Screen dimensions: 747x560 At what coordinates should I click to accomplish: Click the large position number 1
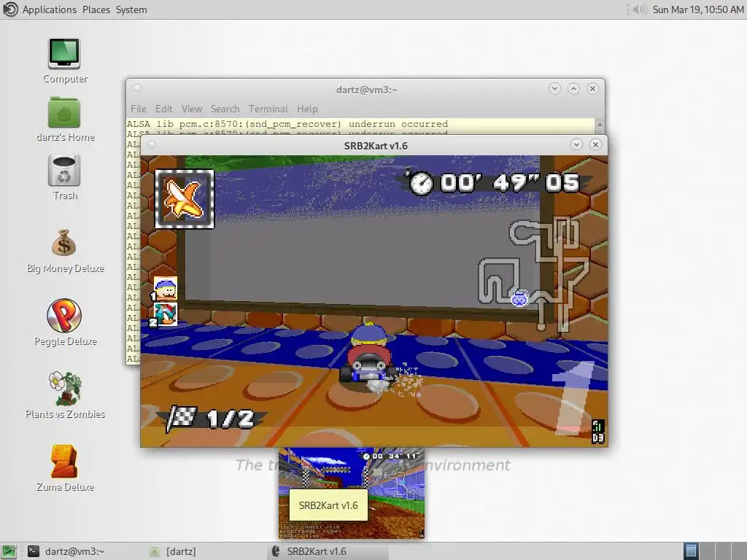coord(575,398)
